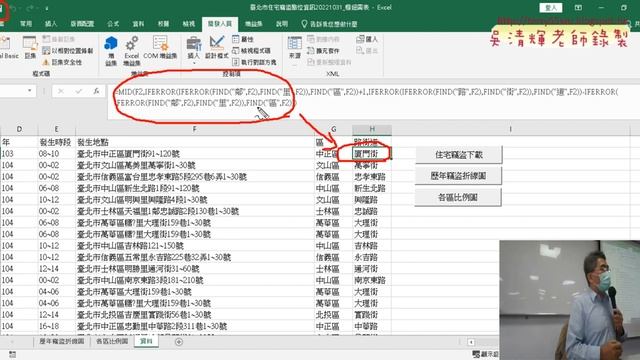Select header cell 發生地點
The width and height of the screenshot is (640, 360).
point(195,142)
